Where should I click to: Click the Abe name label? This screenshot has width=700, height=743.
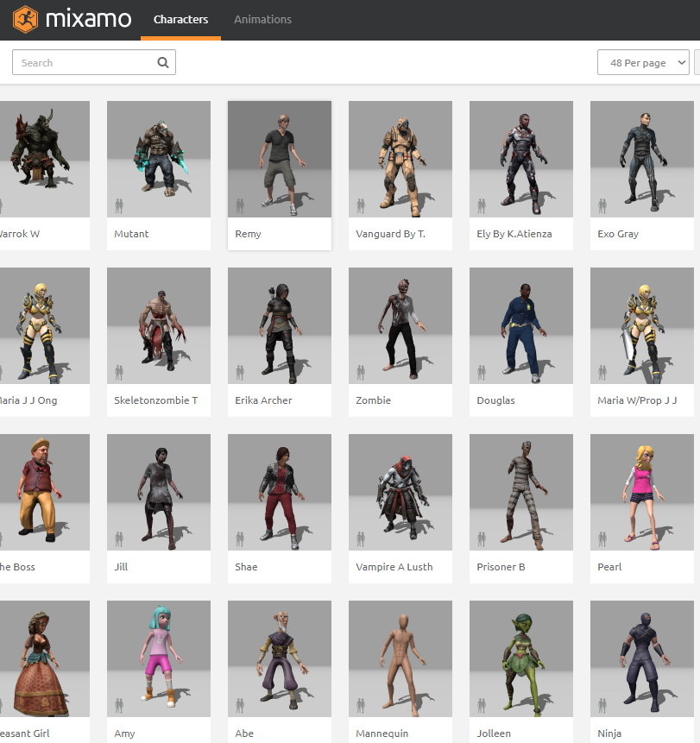(x=244, y=734)
